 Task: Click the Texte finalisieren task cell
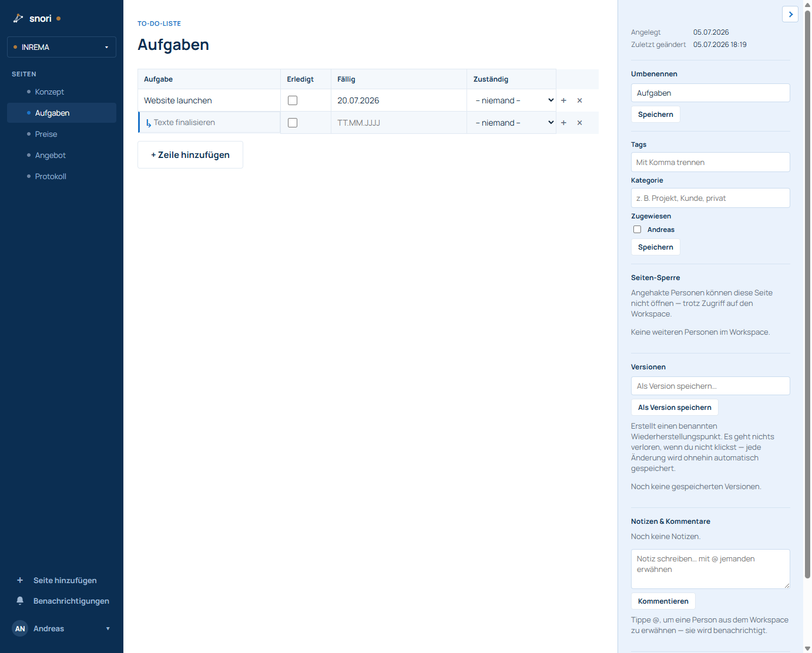[209, 123]
